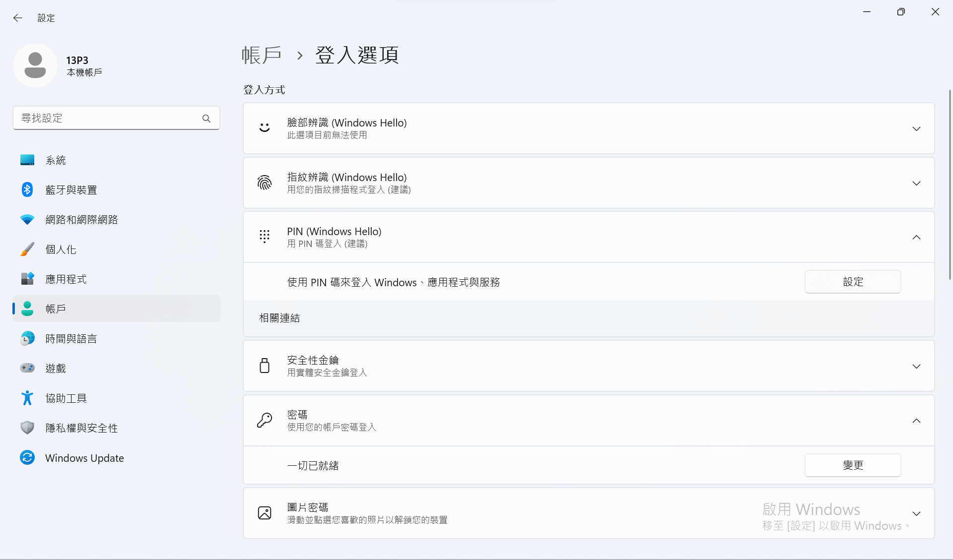Click the 13P3 user avatar

pyautogui.click(x=35, y=65)
